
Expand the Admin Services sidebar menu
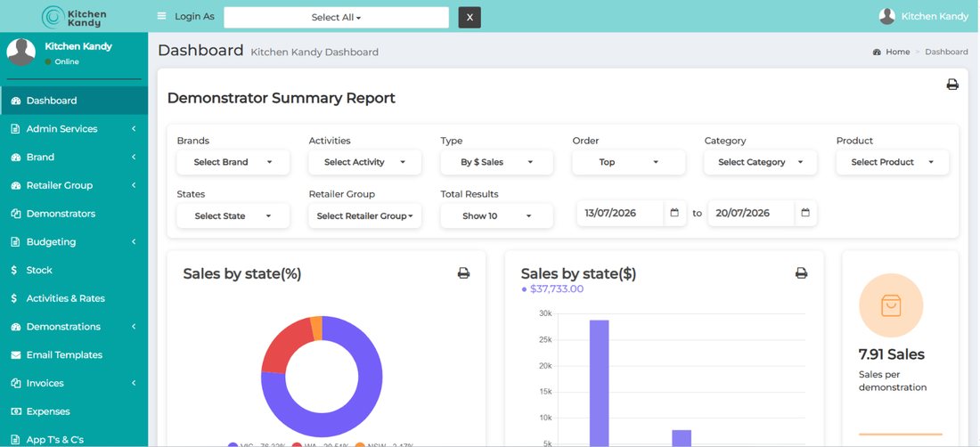(x=74, y=128)
